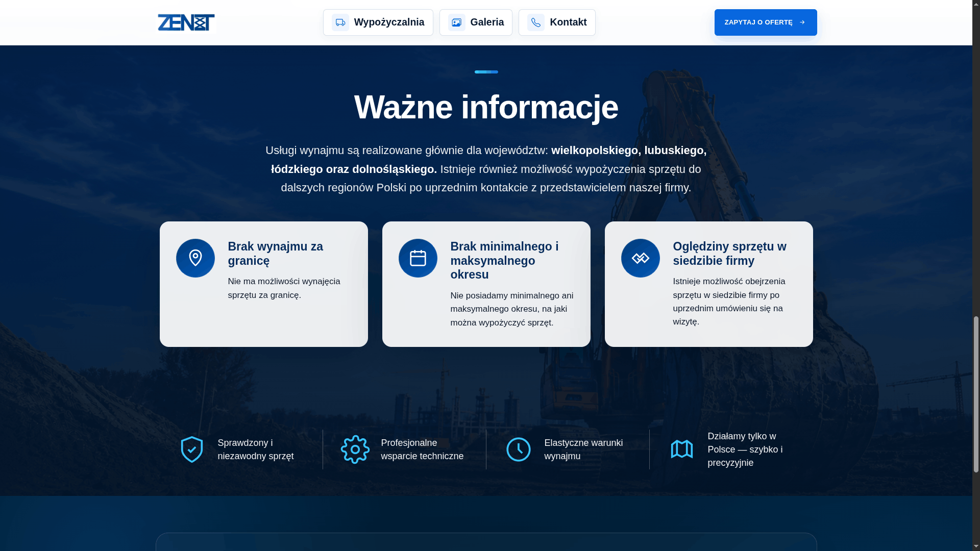The width and height of the screenshot is (980, 551).
Task: Click the bold text wielkopolskiego, lubuskiego
Action: (629, 151)
